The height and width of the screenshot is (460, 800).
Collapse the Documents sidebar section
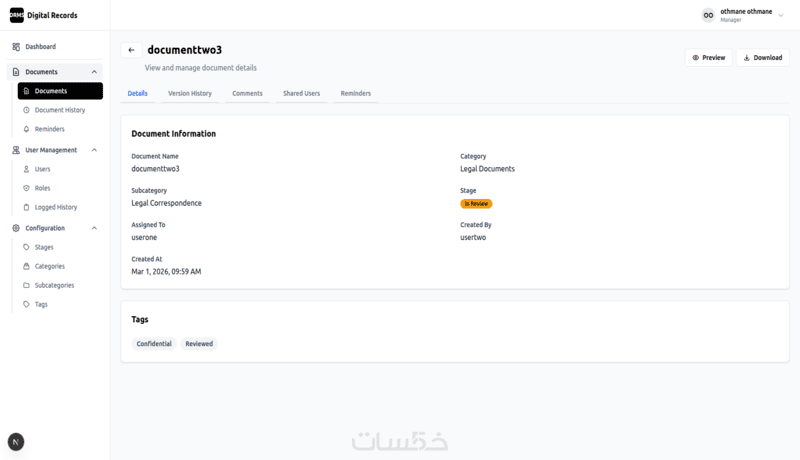click(94, 72)
